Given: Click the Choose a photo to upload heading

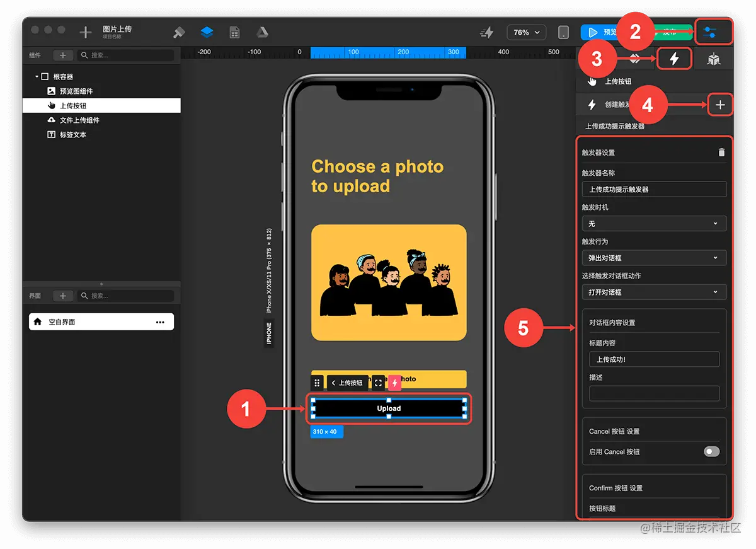Looking at the screenshot, I should click(x=377, y=176).
